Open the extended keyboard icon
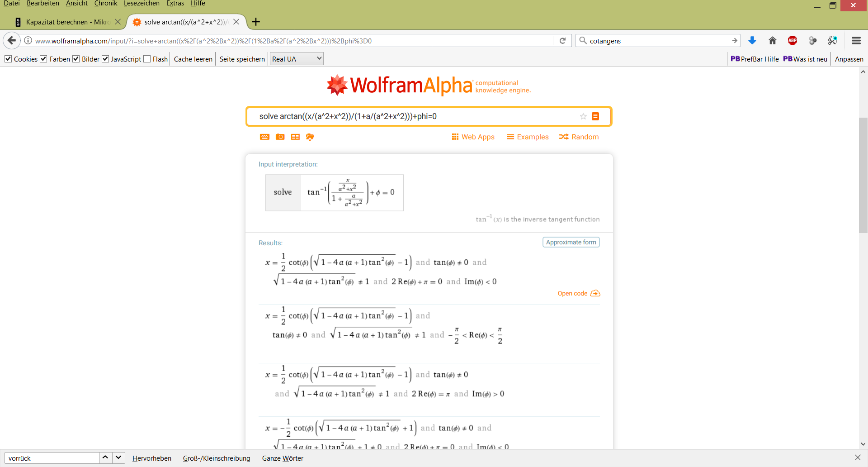The image size is (868, 467). 265,137
